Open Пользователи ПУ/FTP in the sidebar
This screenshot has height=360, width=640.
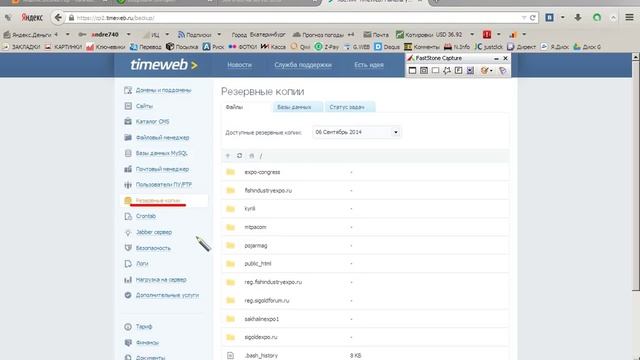click(164, 184)
